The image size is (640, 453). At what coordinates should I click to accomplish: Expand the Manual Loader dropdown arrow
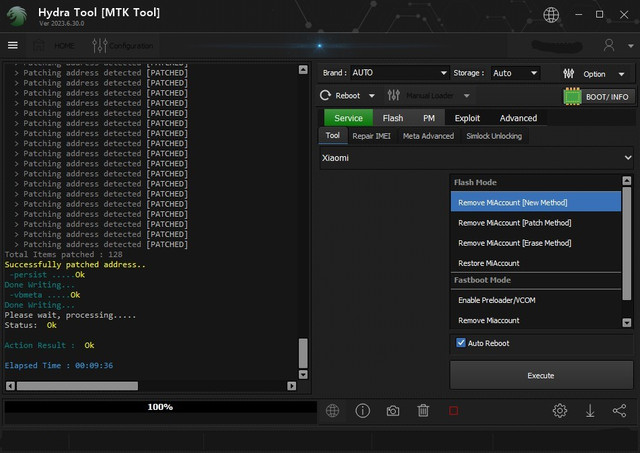(467, 96)
